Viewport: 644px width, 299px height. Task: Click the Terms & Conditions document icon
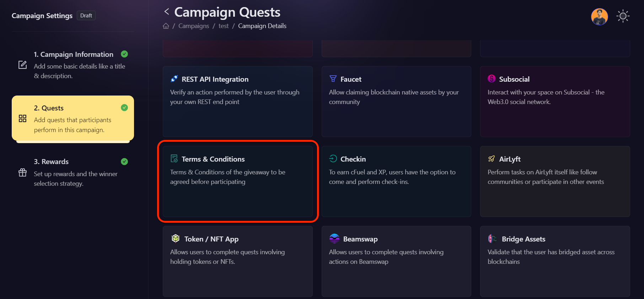(x=175, y=159)
